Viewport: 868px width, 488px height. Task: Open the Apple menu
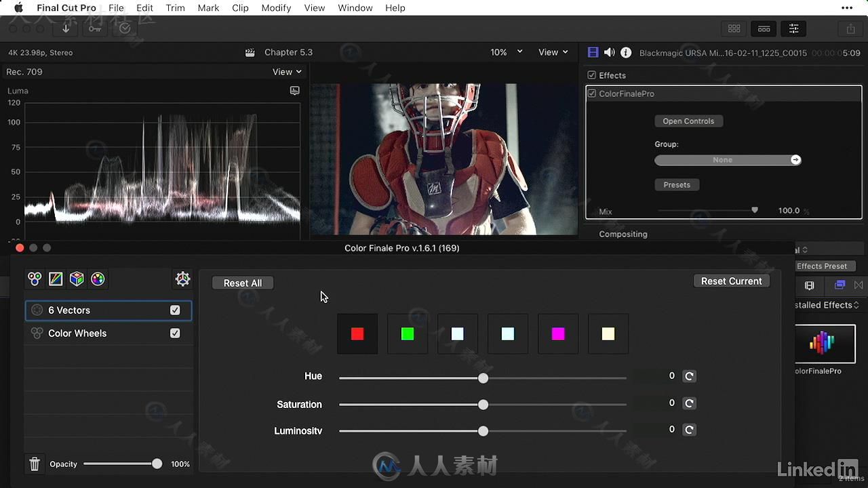18,7
